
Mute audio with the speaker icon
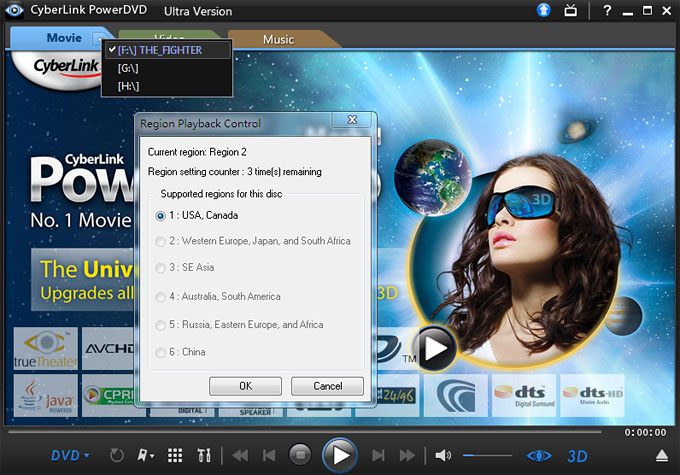[x=443, y=455]
